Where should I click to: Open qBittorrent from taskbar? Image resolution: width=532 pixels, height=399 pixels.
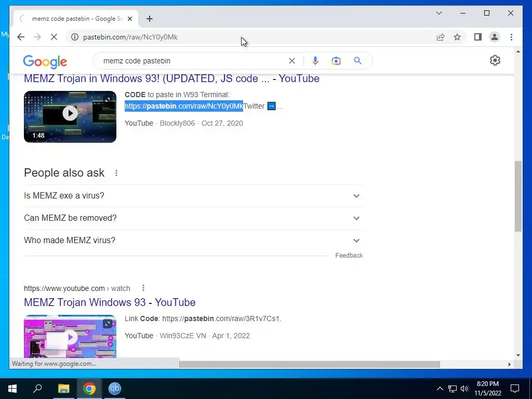[x=115, y=389]
